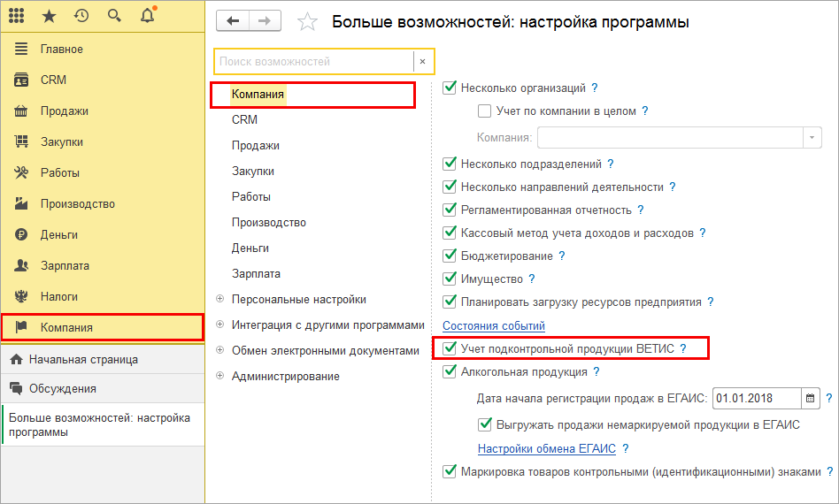Screen dimensions: 839x504
Task: Open the Состояния событий link
Action: [494, 326]
